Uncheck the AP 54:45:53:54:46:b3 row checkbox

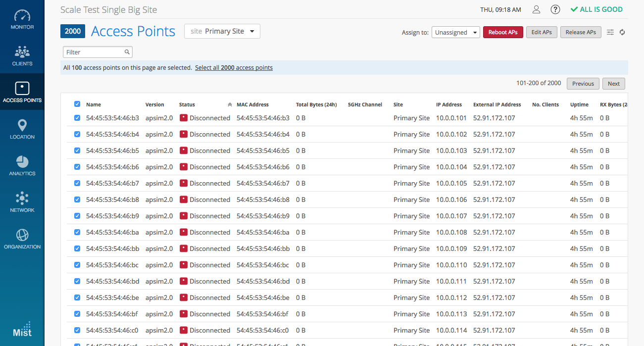(77, 118)
